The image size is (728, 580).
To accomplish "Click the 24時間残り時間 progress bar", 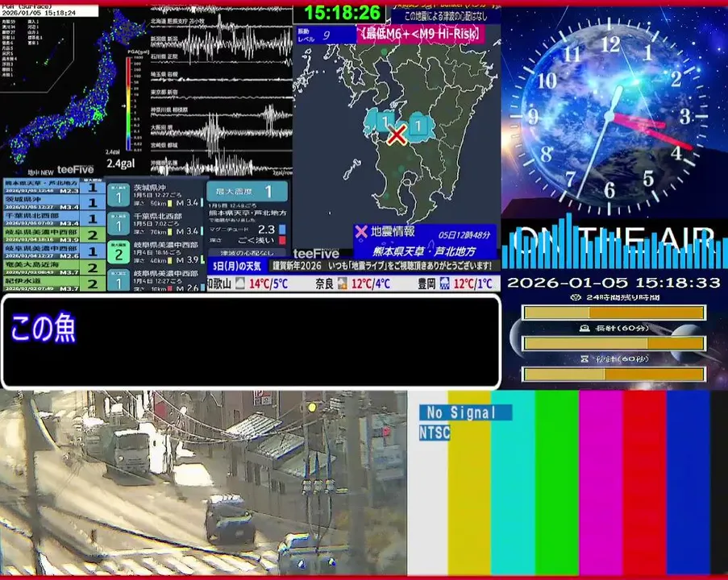I will [614, 313].
